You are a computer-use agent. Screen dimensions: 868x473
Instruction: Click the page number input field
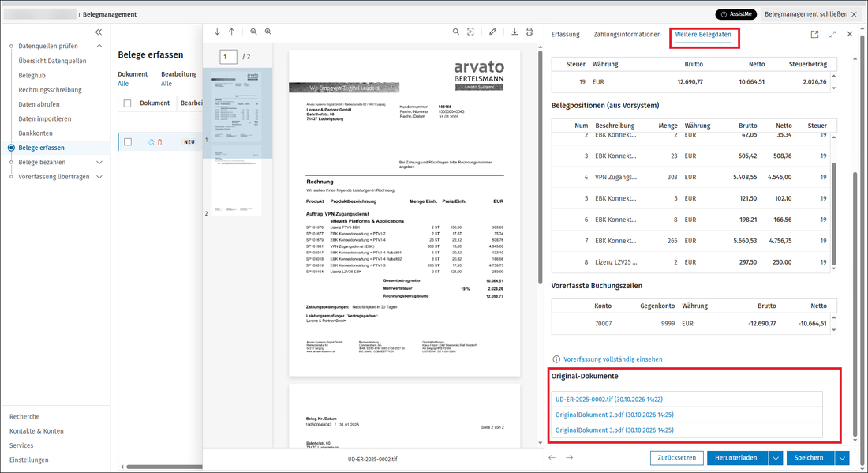click(x=228, y=57)
